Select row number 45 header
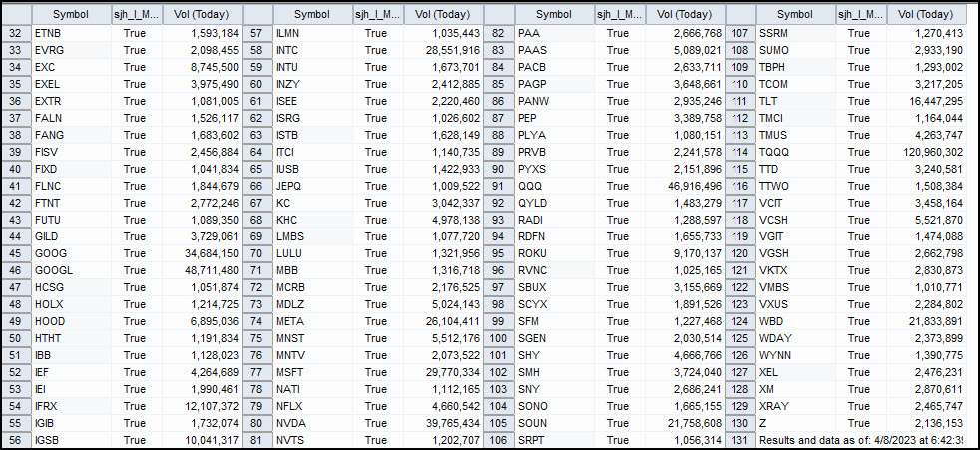Viewport: 980px width, 450px height. [16, 253]
